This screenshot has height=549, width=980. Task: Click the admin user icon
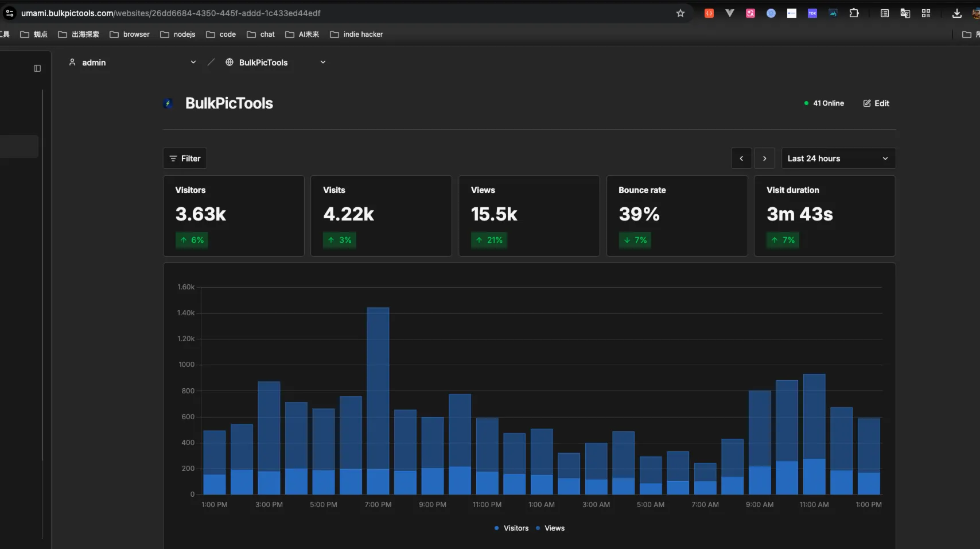(72, 62)
